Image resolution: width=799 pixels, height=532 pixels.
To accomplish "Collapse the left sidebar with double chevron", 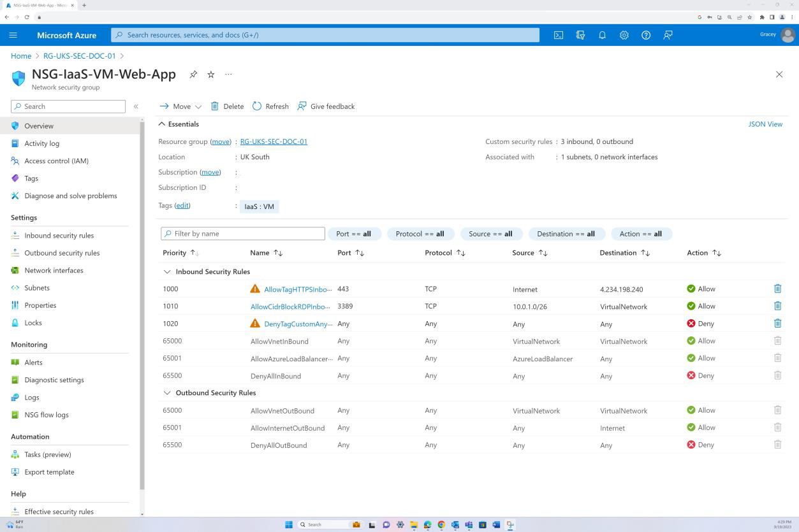I will click(136, 106).
